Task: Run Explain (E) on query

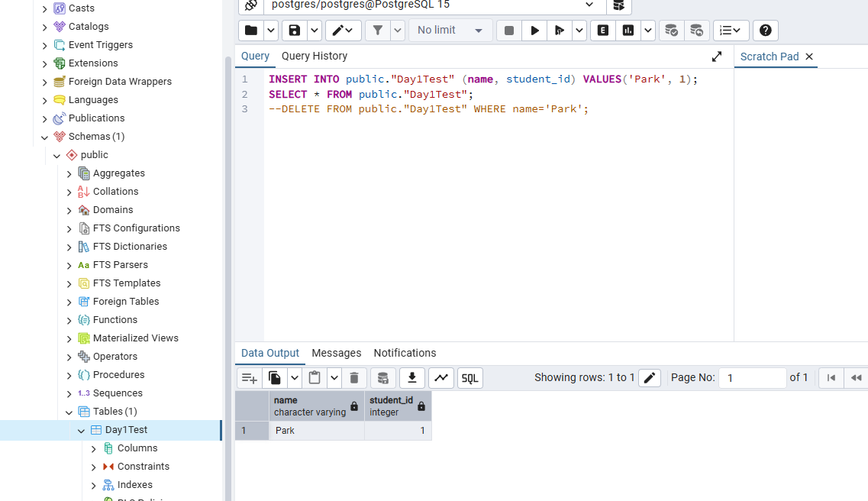Action: tap(603, 31)
